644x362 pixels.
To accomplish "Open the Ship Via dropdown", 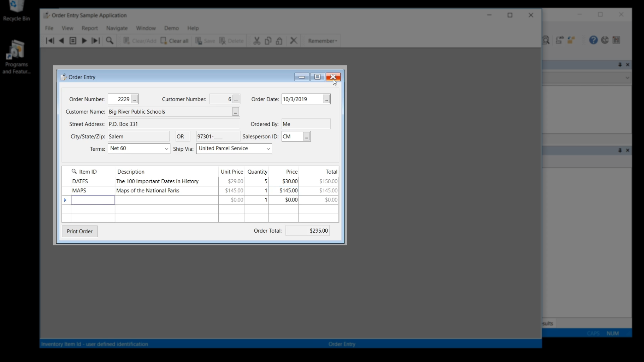I will pos(268,149).
